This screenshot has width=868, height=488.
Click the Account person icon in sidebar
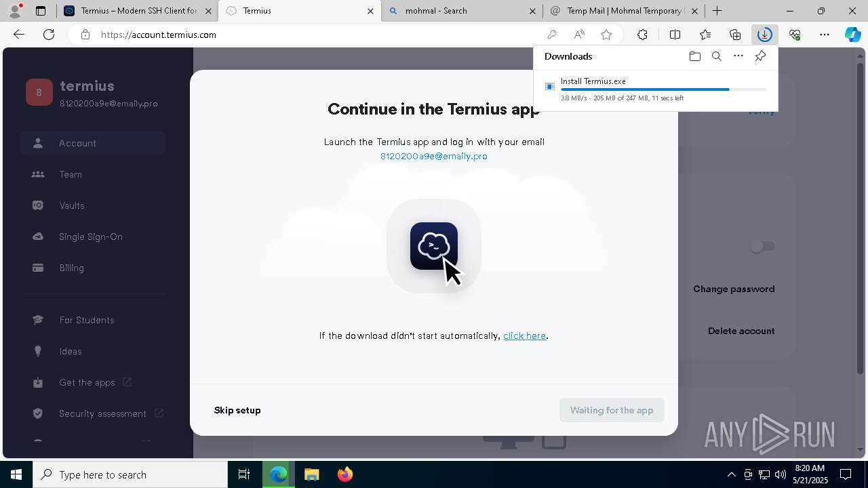click(38, 143)
